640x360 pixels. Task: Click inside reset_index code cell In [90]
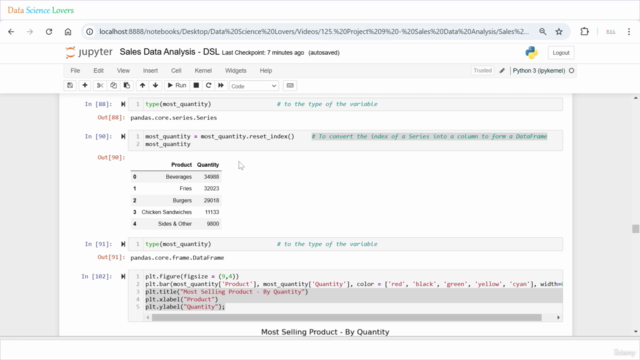point(345,140)
